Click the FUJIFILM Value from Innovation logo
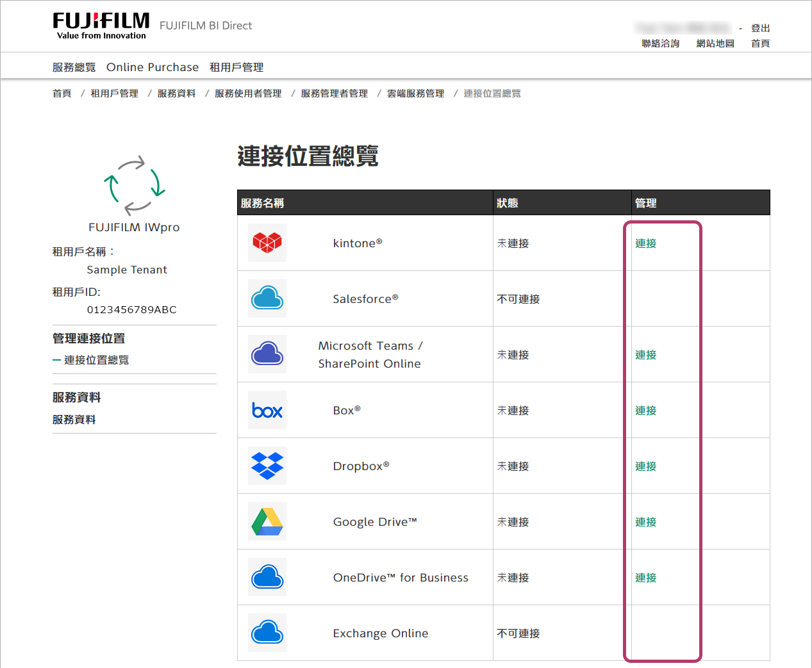Viewport: 812px width, 668px height. pos(101,26)
